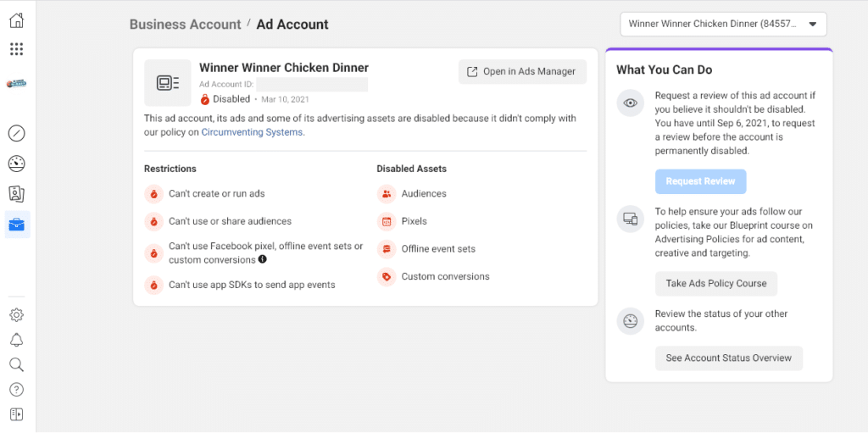Toggle the sidebar collapse panel icon
This screenshot has width=868, height=433.
17,414
